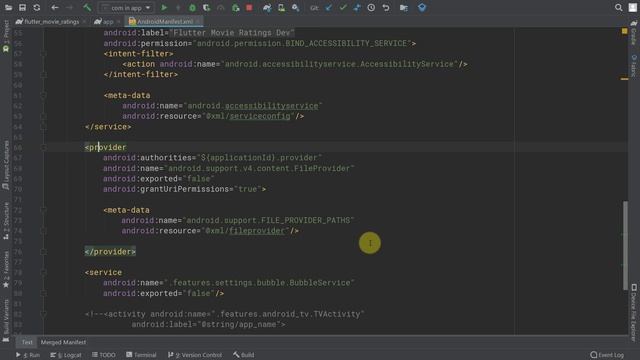Image resolution: width=640 pixels, height=360 pixels.
Task: Show Git history clock icon
Action: point(371,8)
